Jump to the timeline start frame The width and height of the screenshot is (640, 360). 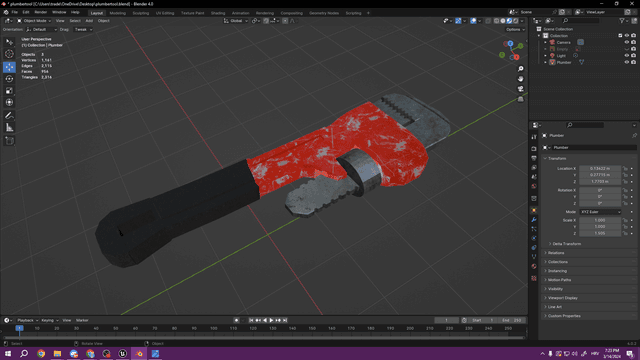pyautogui.click(x=251, y=320)
